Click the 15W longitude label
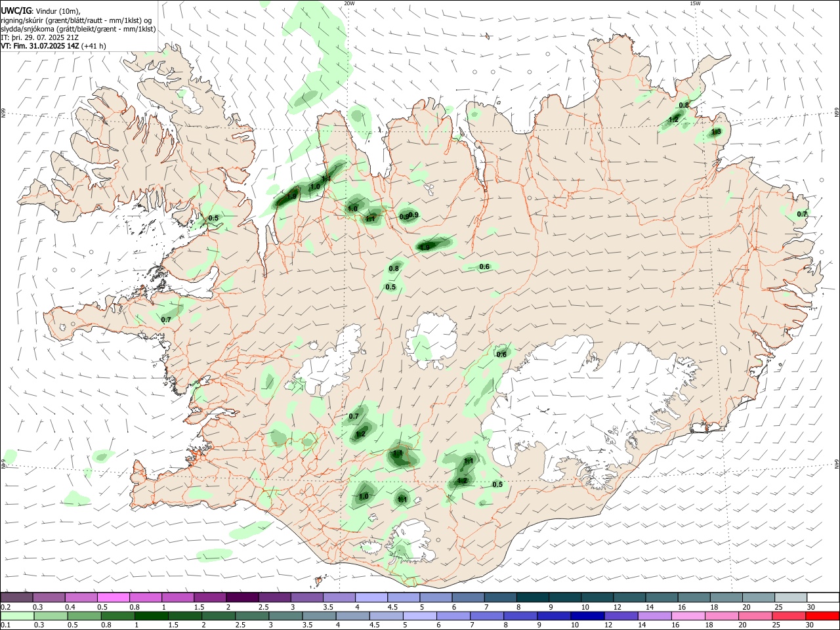Screen dimensions: 840x630 [695, 3]
